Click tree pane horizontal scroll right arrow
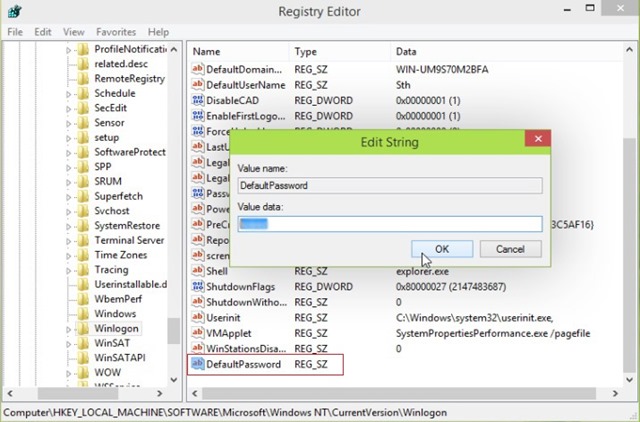The height and width of the screenshot is (422, 640). tap(160, 393)
